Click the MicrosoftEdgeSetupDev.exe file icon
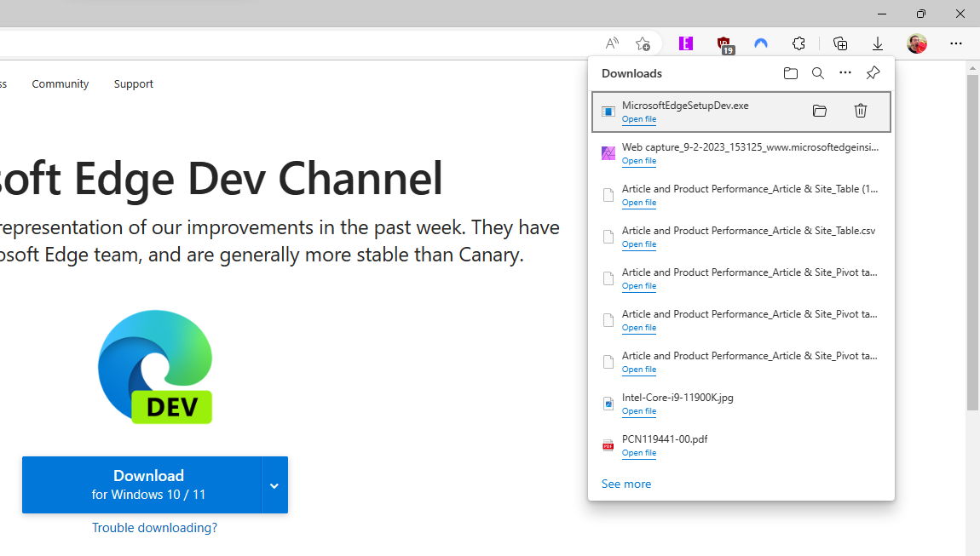 [608, 112]
